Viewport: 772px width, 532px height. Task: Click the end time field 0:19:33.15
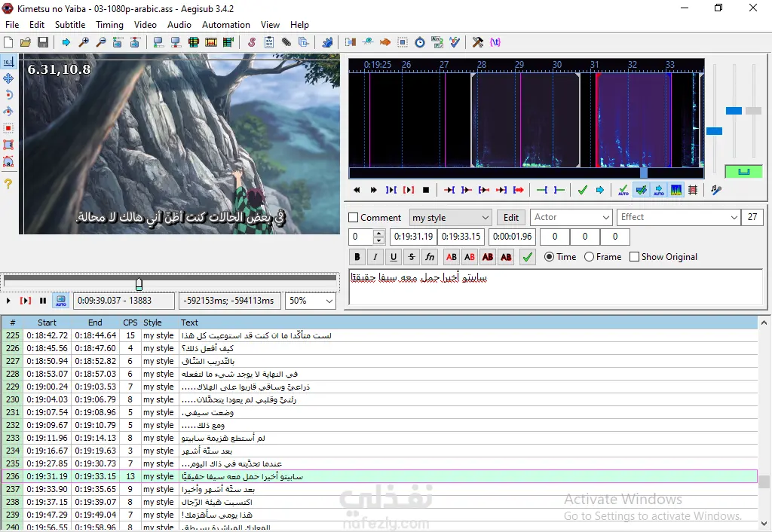461,237
